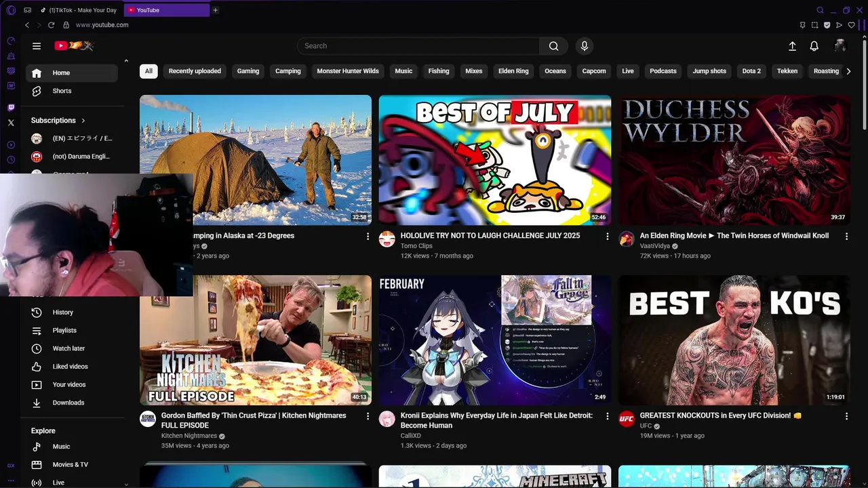Reload the YouTube page
This screenshot has width=868, height=488.
(x=51, y=25)
